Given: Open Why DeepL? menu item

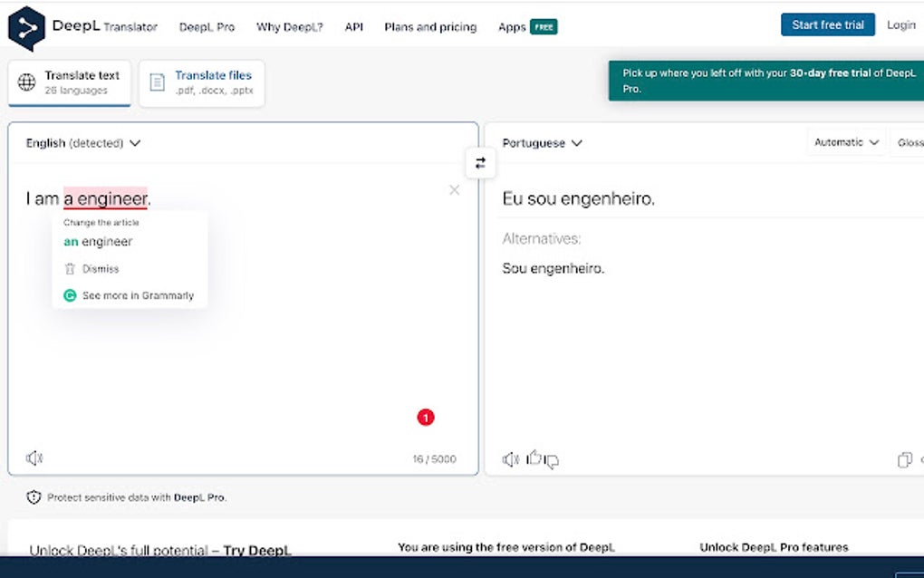Looking at the screenshot, I should click(289, 27).
